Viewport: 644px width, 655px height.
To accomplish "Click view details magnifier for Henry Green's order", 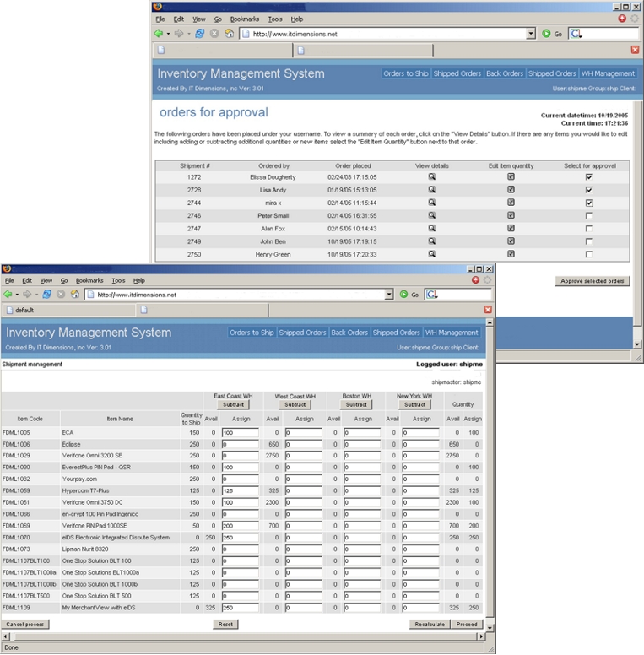I will coord(431,254).
